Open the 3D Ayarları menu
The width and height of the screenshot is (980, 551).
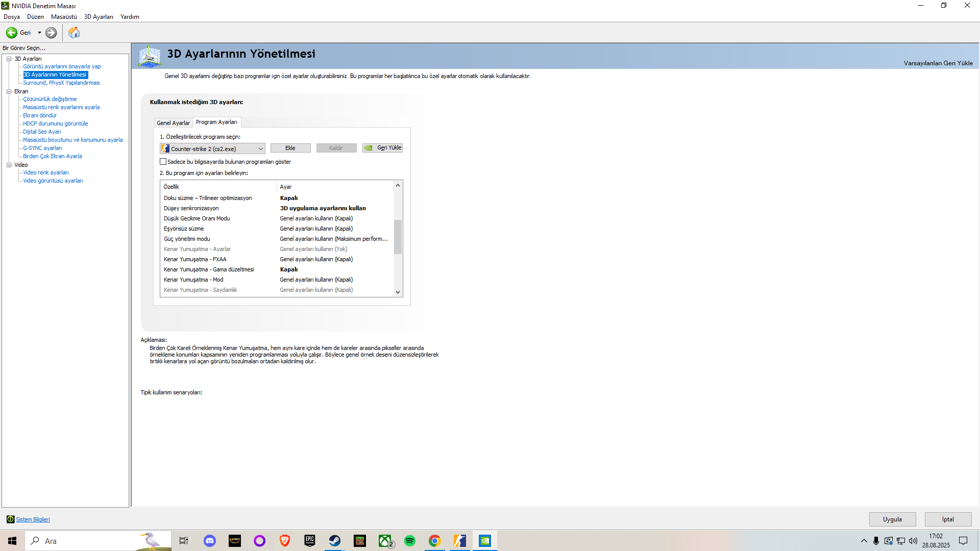coord(99,17)
